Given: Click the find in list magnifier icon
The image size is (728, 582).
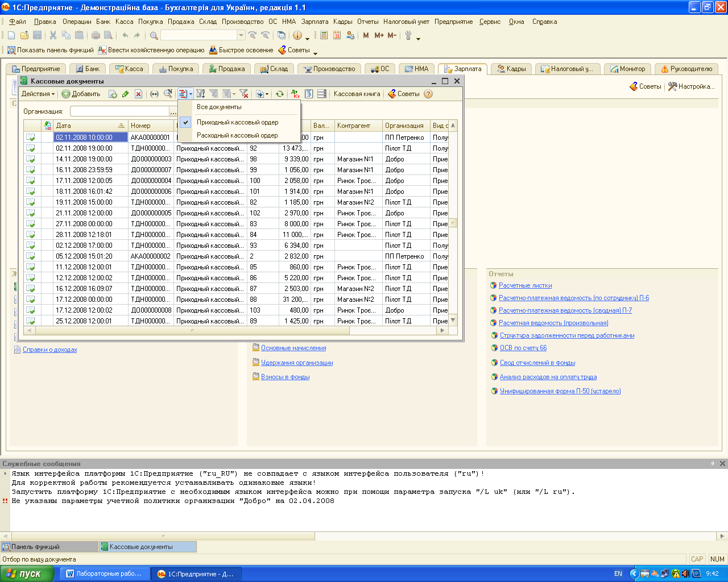Looking at the screenshot, I should pyautogui.click(x=168, y=94).
